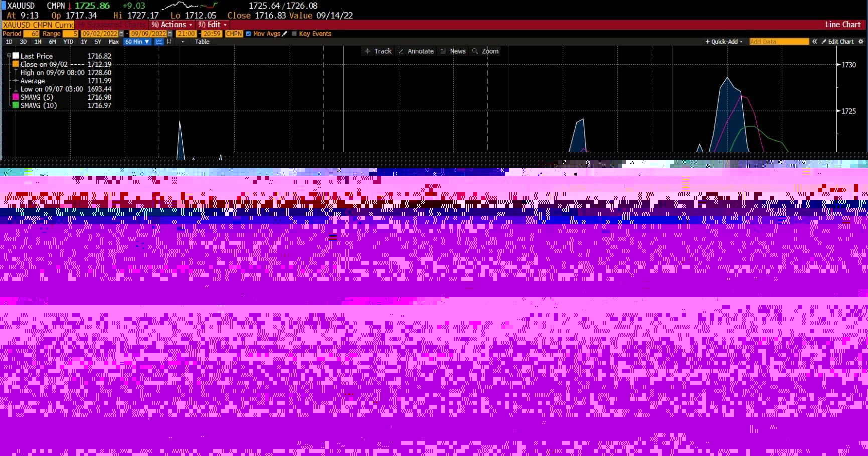Select the YTD time range

(68, 42)
